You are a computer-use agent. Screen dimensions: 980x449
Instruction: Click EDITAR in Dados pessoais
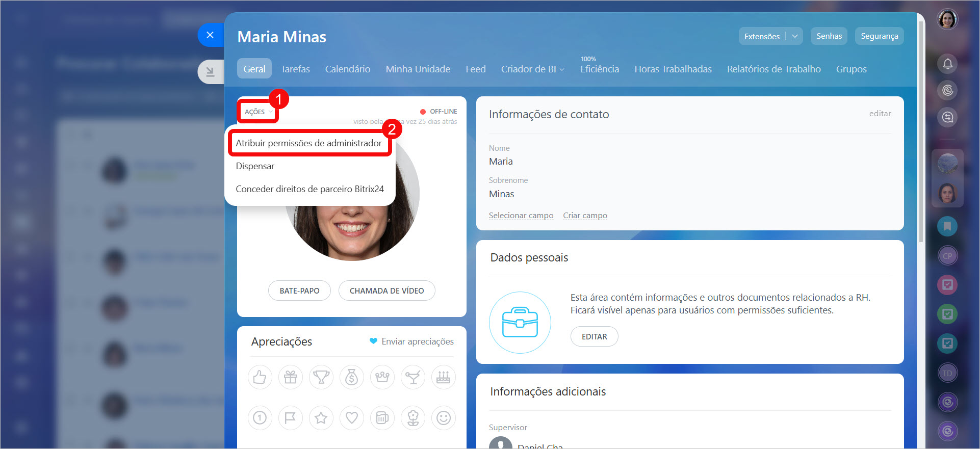tap(594, 336)
